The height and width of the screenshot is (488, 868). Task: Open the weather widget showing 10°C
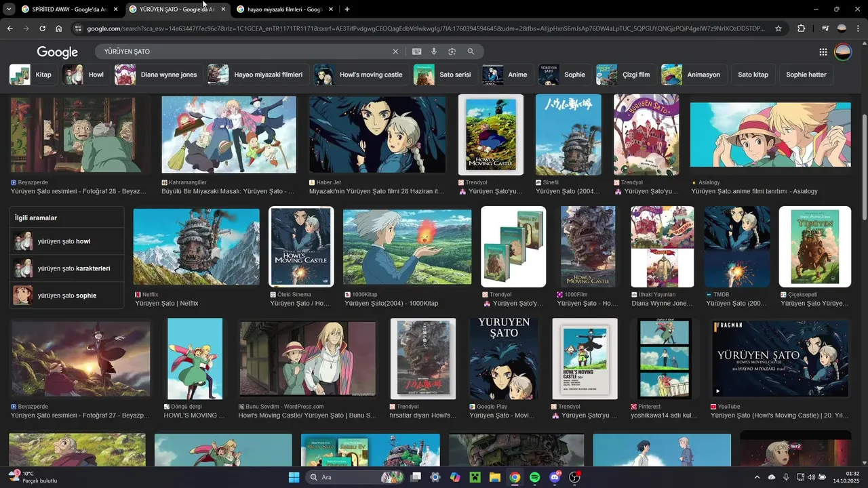pyautogui.click(x=33, y=477)
